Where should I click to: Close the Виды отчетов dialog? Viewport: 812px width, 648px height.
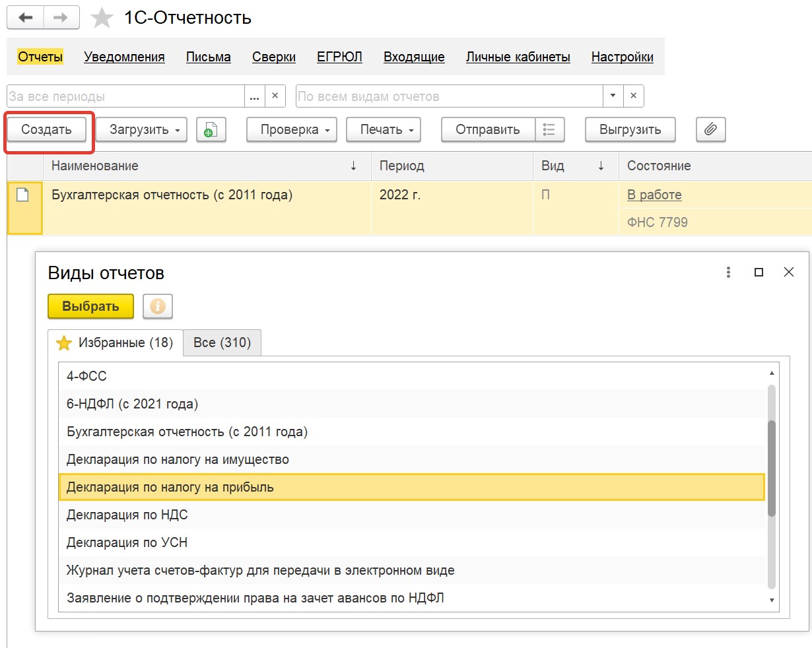click(x=788, y=272)
